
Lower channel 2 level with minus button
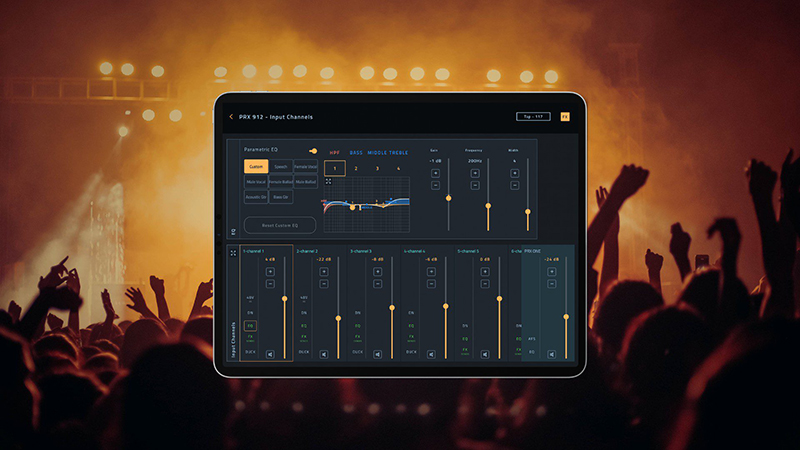click(x=324, y=284)
